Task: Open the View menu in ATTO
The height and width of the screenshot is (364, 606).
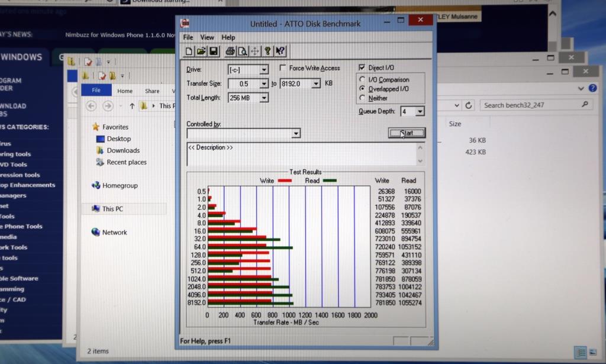Action: tap(207, 37)
